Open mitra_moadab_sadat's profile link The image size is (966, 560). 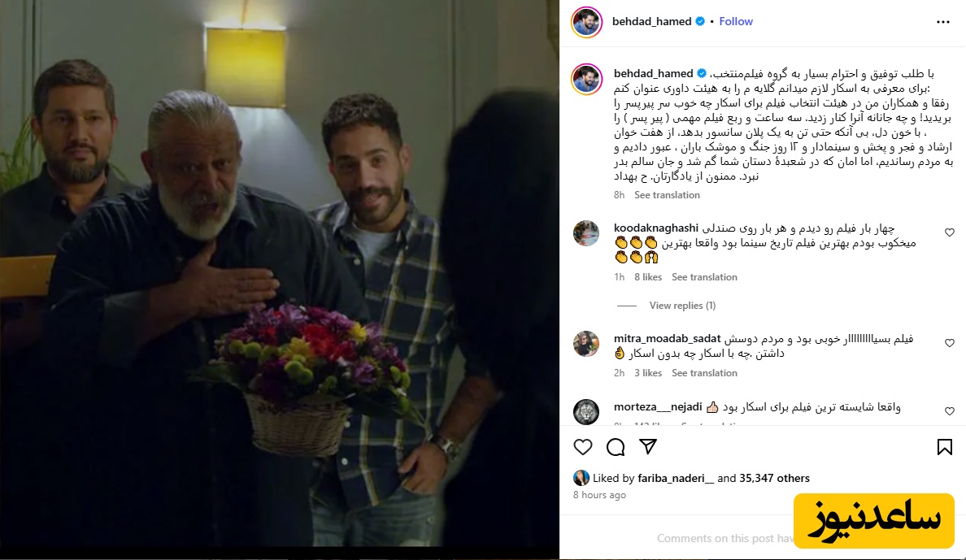[x=667, y=338]
